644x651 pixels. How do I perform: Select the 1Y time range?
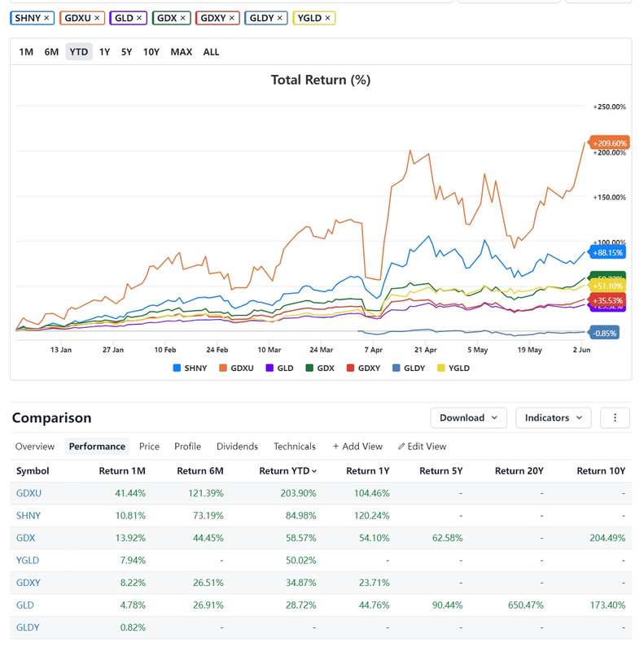[105, 52]
